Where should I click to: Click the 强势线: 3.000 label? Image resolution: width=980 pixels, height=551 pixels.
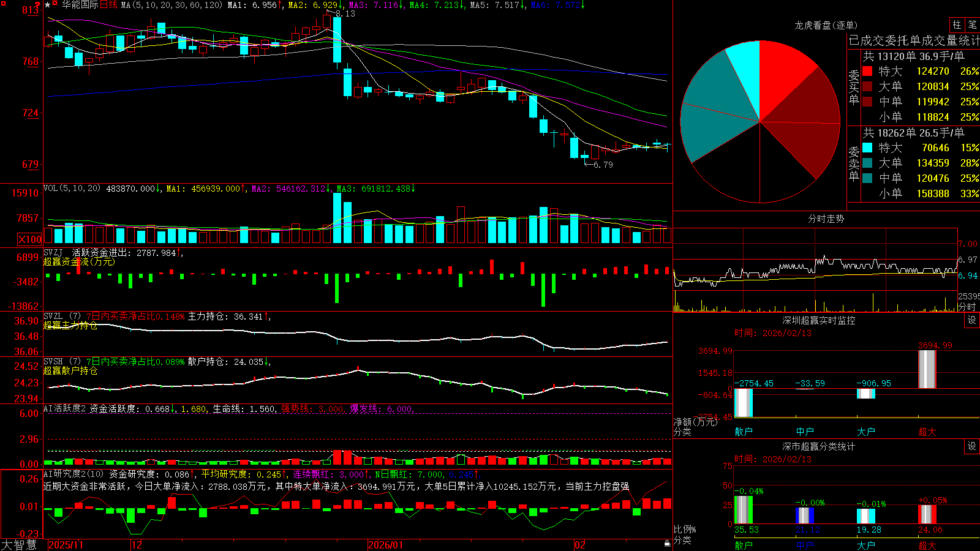pos(312,409)
